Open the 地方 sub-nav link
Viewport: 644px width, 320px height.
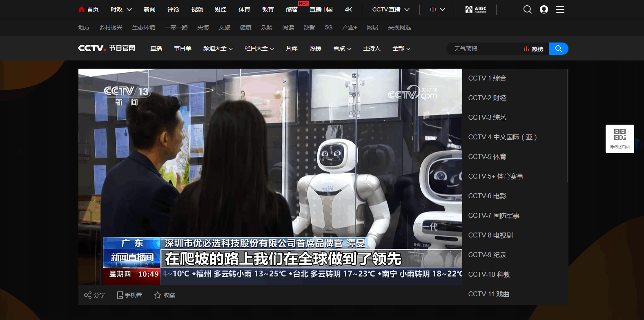[84, 27]
